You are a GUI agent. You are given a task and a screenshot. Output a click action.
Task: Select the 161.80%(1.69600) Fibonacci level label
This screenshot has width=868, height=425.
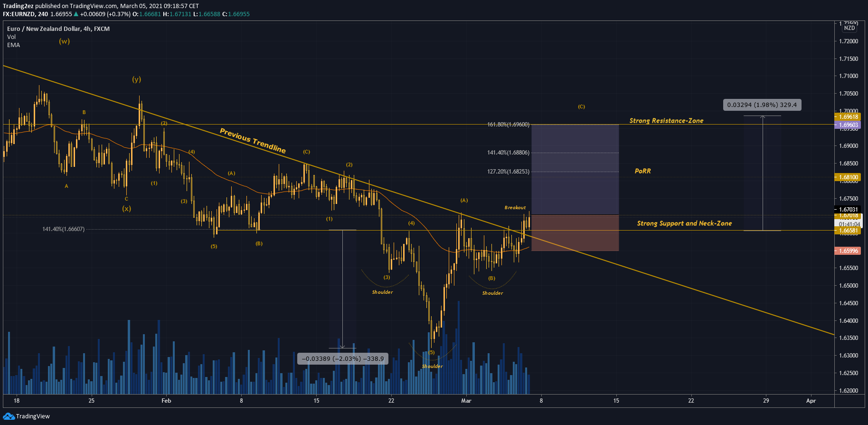click(x=508, y=125)
